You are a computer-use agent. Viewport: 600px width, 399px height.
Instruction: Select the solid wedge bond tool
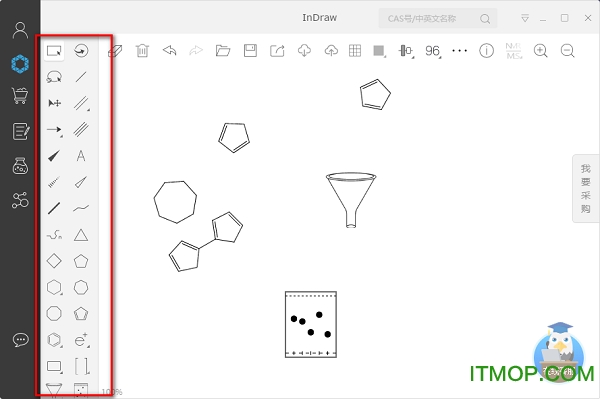pos(54,156)
